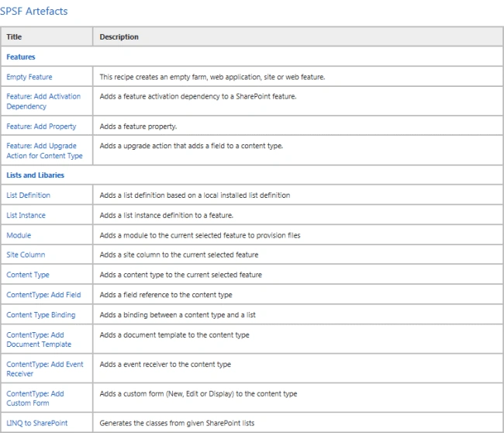Open the LINQ to SharePoint link

coord(37,423)
